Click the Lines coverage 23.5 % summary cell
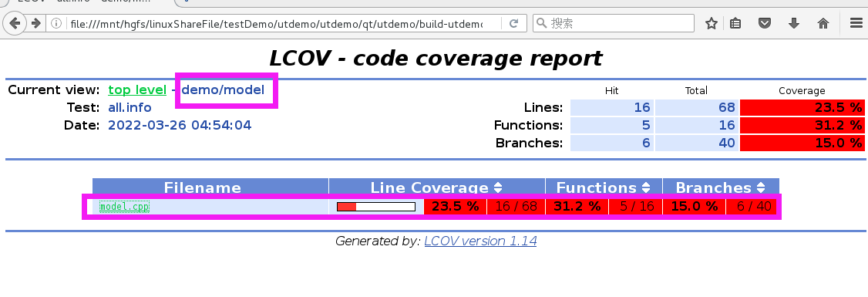This screenshot has width=868, height=297. (x=802, y=107)
